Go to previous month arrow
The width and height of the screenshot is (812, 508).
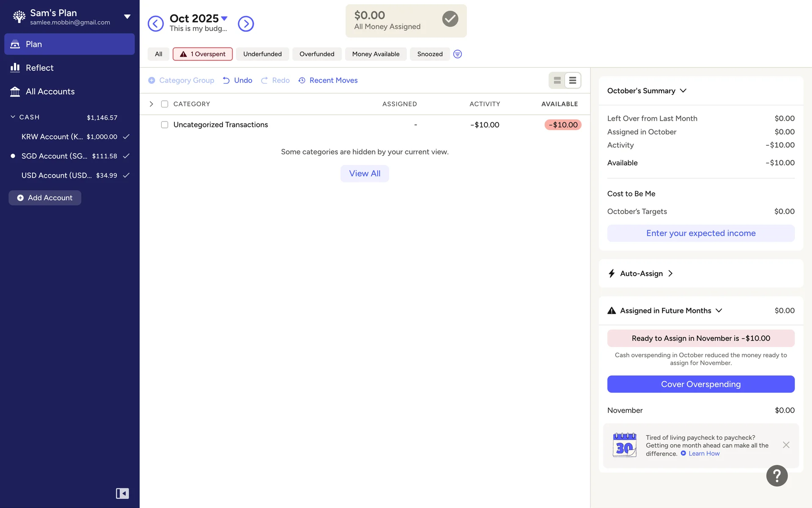155,24
